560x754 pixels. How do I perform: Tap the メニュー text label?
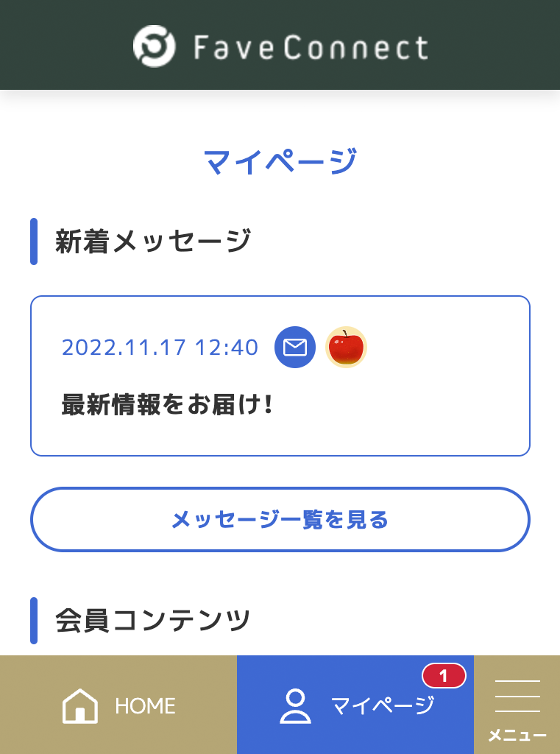(x=517, y=736)
